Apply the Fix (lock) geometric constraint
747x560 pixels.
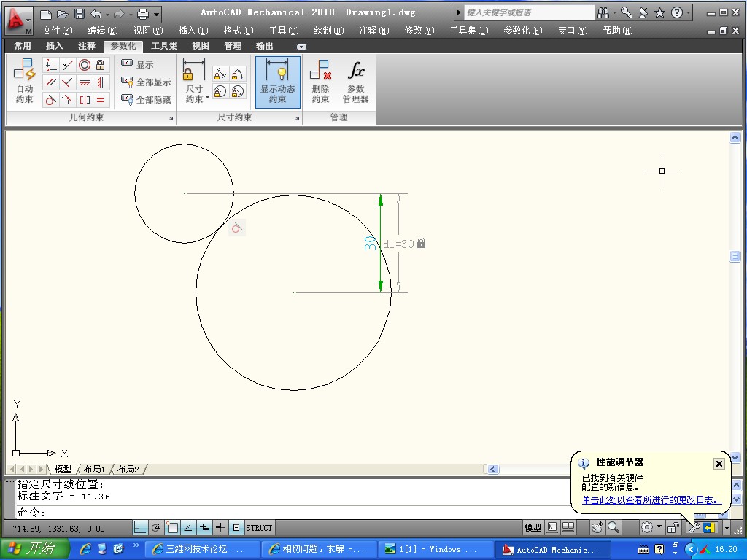coord(101,65)
